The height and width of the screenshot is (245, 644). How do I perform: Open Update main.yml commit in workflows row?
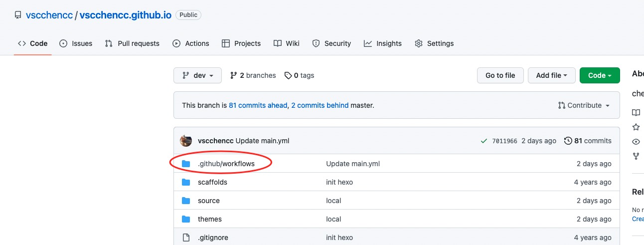click(353, 164)
